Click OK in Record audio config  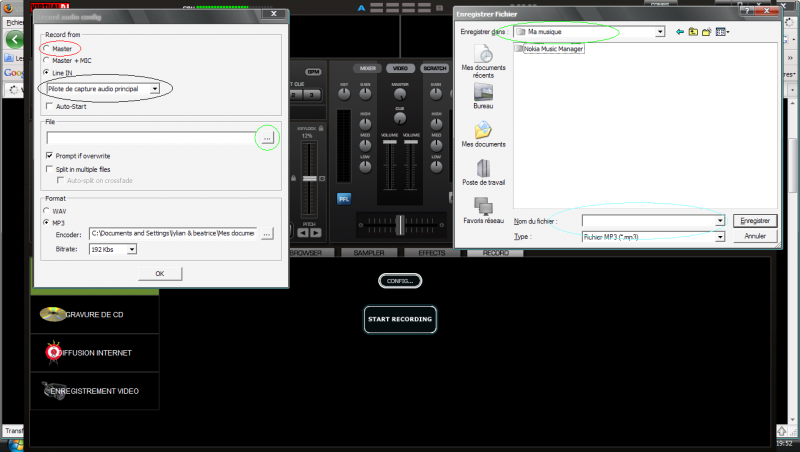pos(160,273)
